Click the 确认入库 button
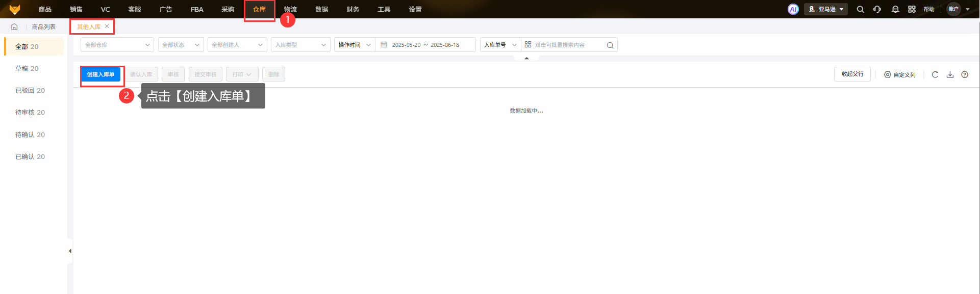 [141, 74]
